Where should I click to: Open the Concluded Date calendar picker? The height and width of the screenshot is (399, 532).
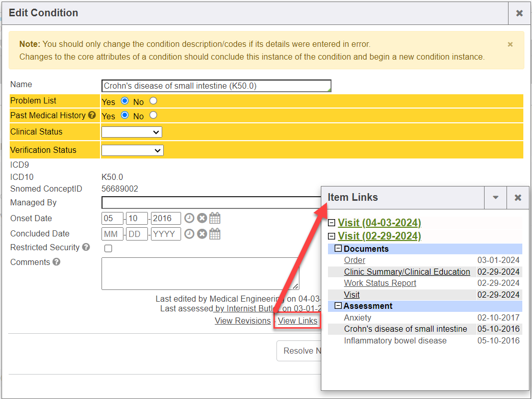[x=215, y=234]
